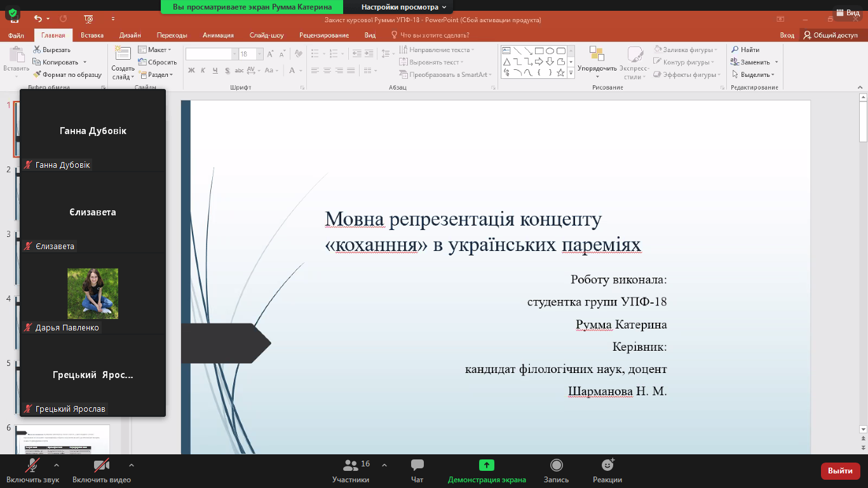Select the five-point star shape in gallery
The height and width of the screenshot is (488, 868).
point(560,72)
